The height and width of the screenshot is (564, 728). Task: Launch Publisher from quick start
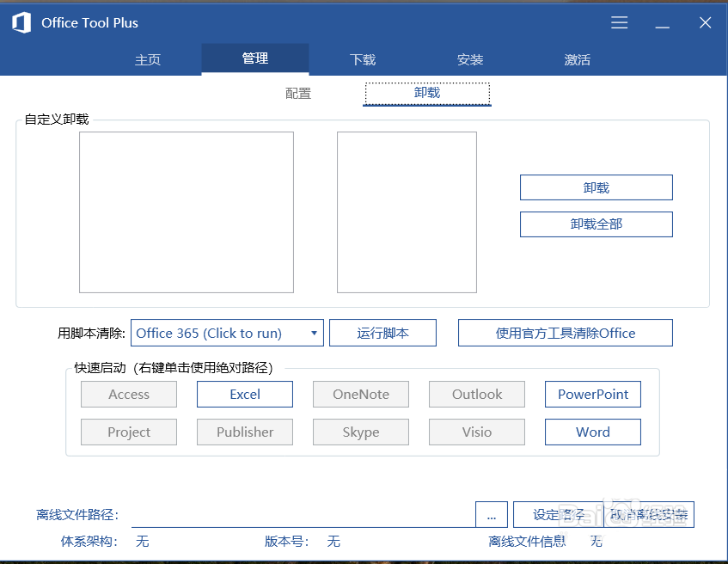click(x=245, y=432)
